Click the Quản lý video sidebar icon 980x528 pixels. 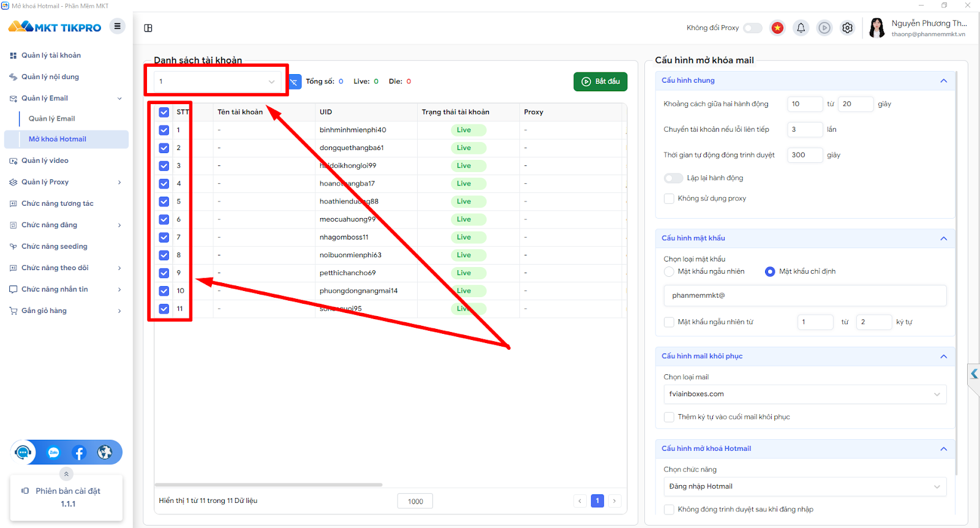tap(13, 161)
